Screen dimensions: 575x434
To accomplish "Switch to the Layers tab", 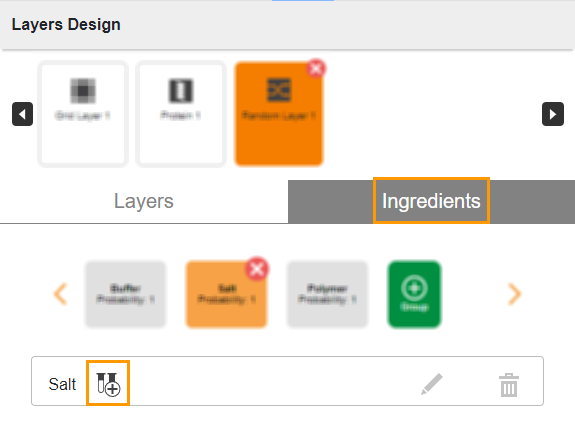I will pyautogui.click(x=144, y=201).
